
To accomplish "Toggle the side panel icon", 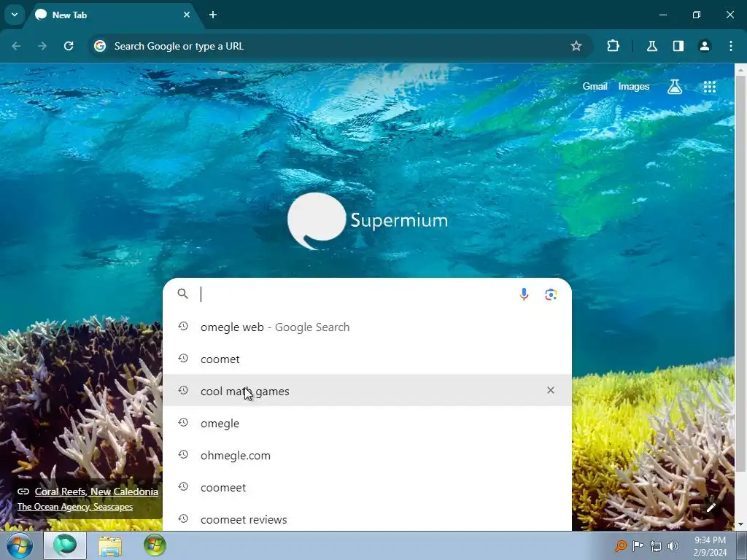I will (x=678, y=46).
